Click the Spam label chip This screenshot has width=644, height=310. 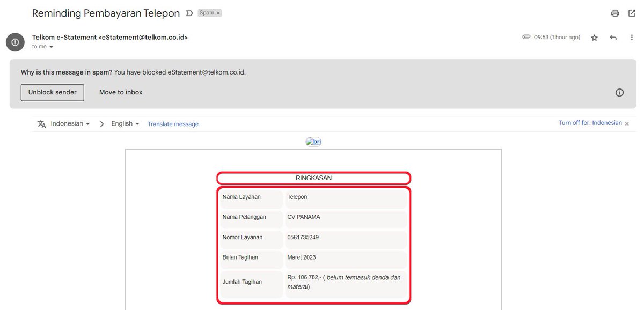[x=207, y=13]
